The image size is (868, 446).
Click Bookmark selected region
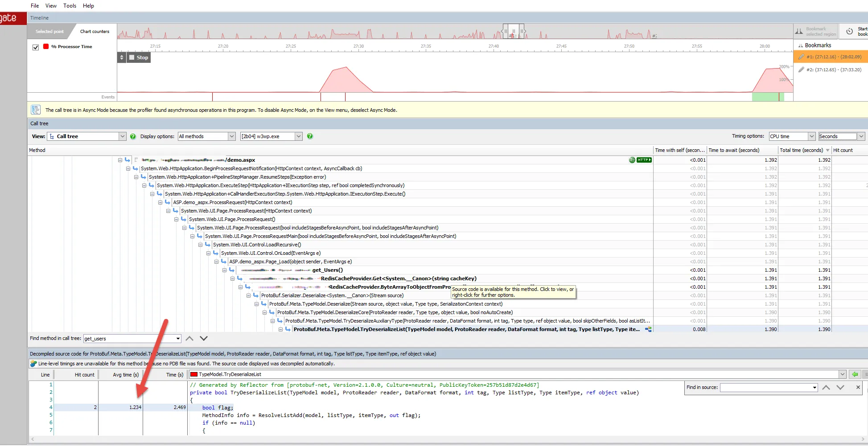tap(815, 32)
